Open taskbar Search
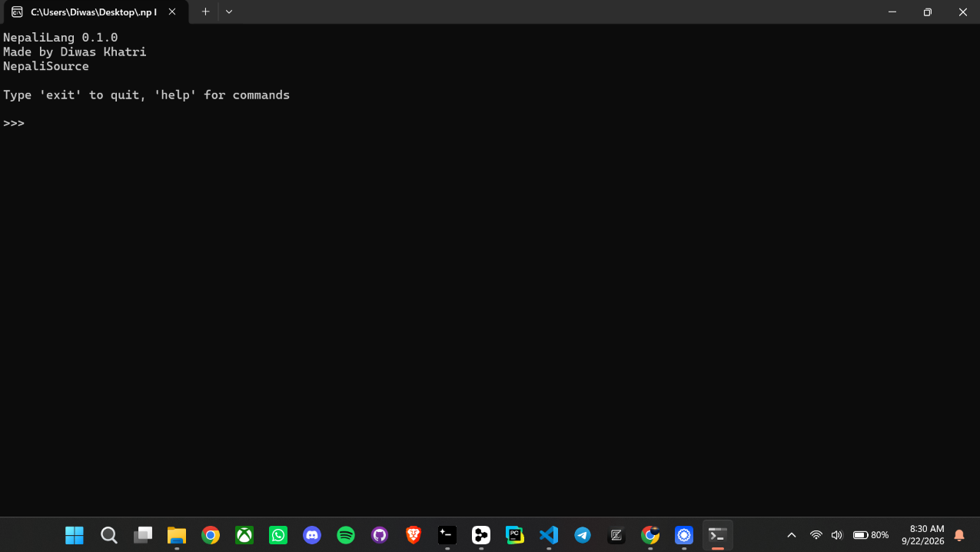Image resolution: width=980 pixels, height=552 pixels. pos(109,535)
